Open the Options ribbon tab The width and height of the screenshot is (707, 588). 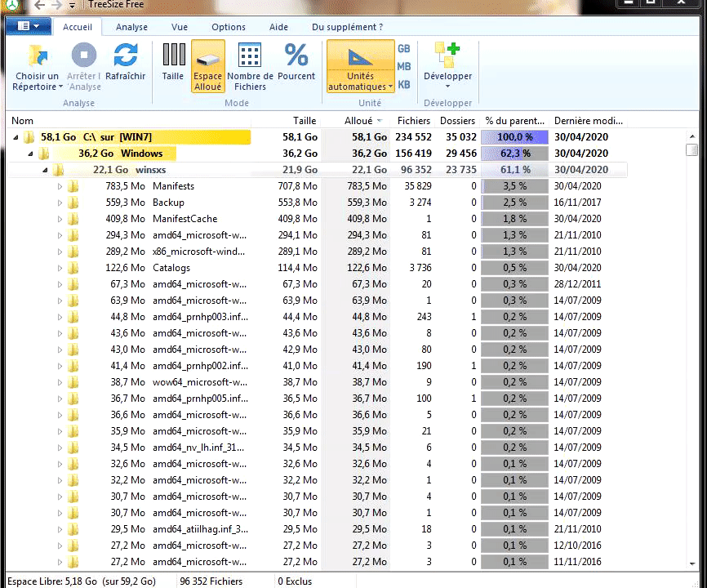point(229,27)
